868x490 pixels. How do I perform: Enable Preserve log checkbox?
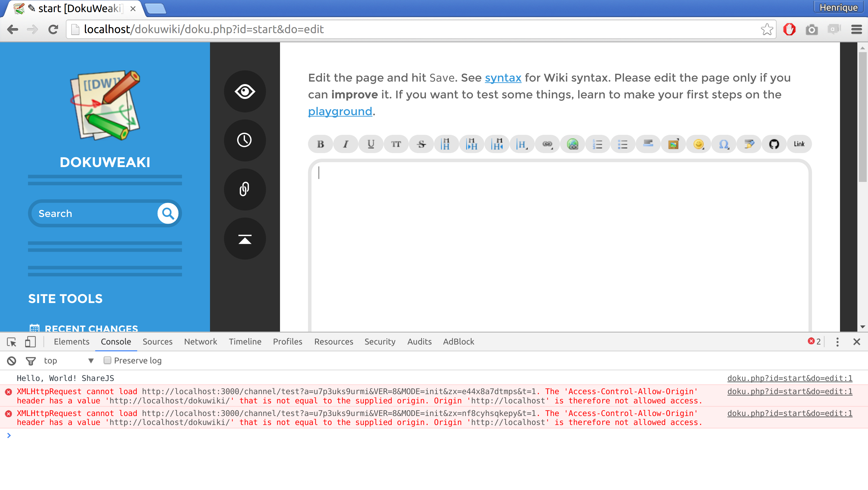[x=108, y=360]
